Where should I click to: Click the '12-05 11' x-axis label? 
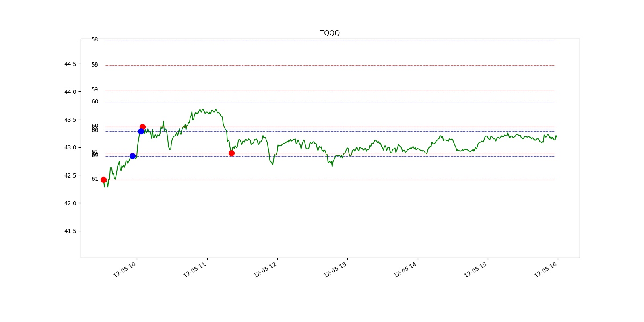click(x=194, y=270)
